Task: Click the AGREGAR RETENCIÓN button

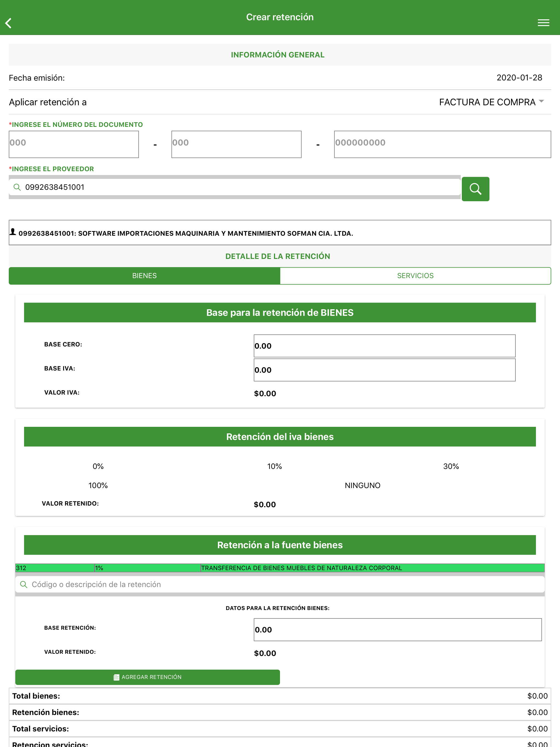Action: pyautogui.click(x=148, y=677)
